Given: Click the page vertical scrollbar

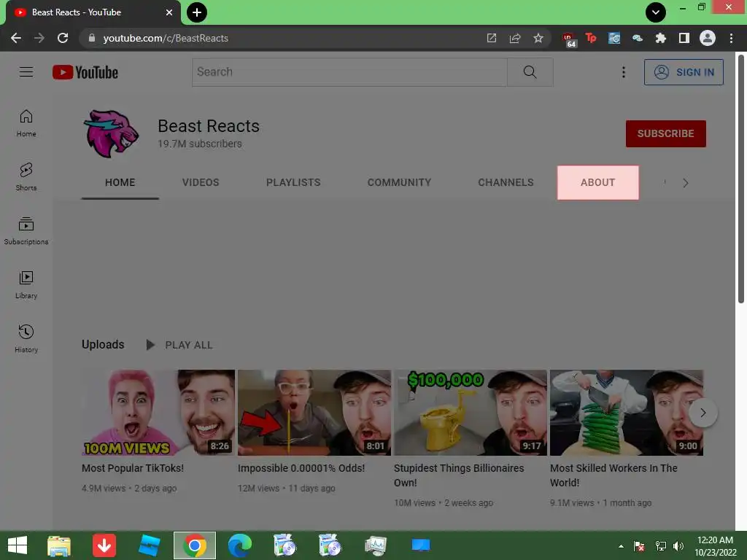Looking at the screenshot, I should (x=741, y=179).
